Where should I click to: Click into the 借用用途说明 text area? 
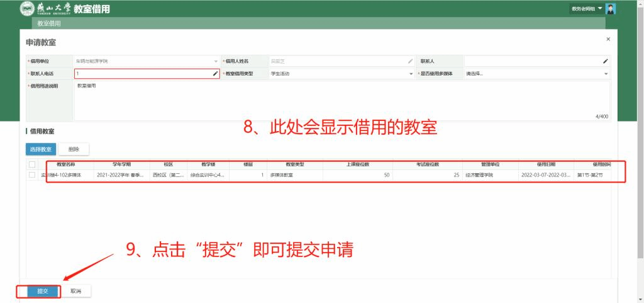click(340, 100)
